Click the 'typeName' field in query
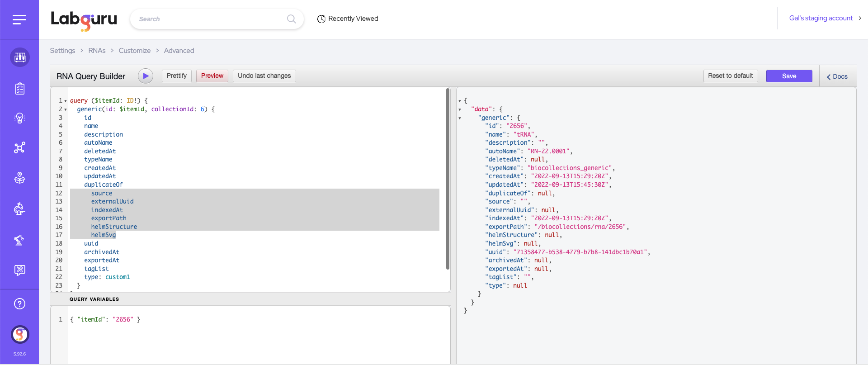Image resolution: width=868 pixels, height=365 pixels. (x=98, y=160)
